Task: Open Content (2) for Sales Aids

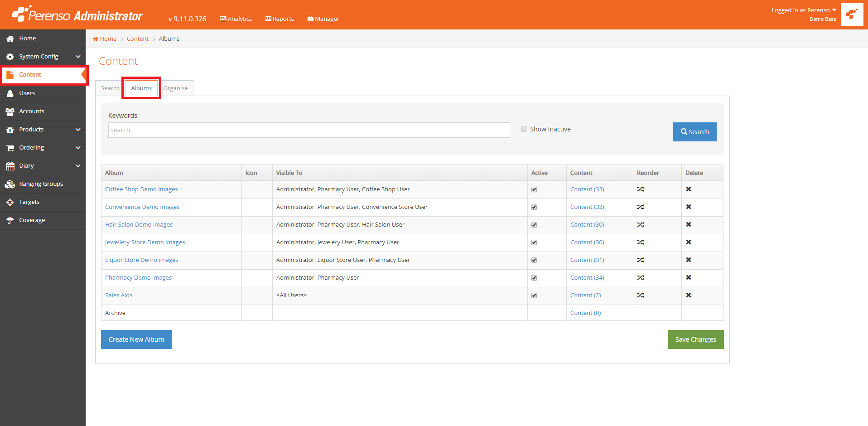Action: click(585, 295)
